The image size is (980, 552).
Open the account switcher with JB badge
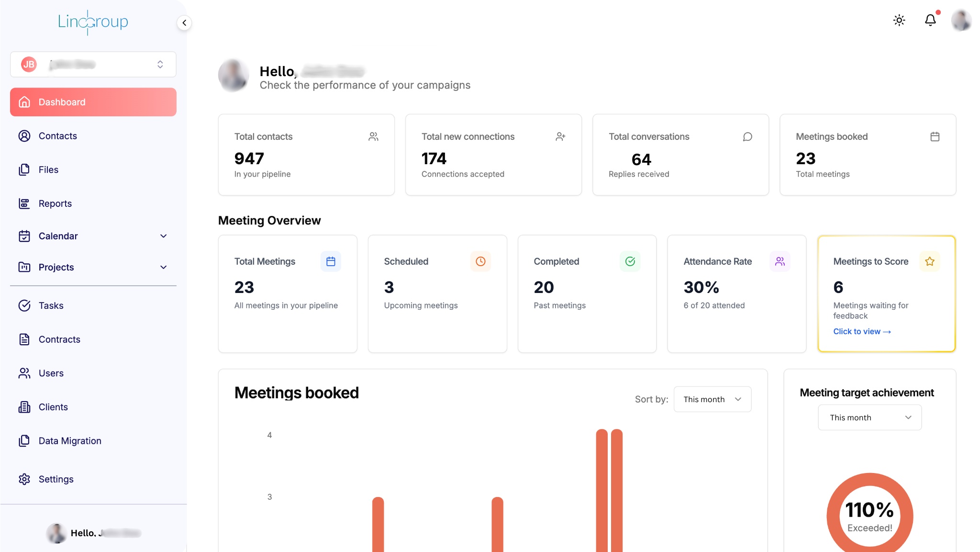pyautogui.click(x=93, y=64)
